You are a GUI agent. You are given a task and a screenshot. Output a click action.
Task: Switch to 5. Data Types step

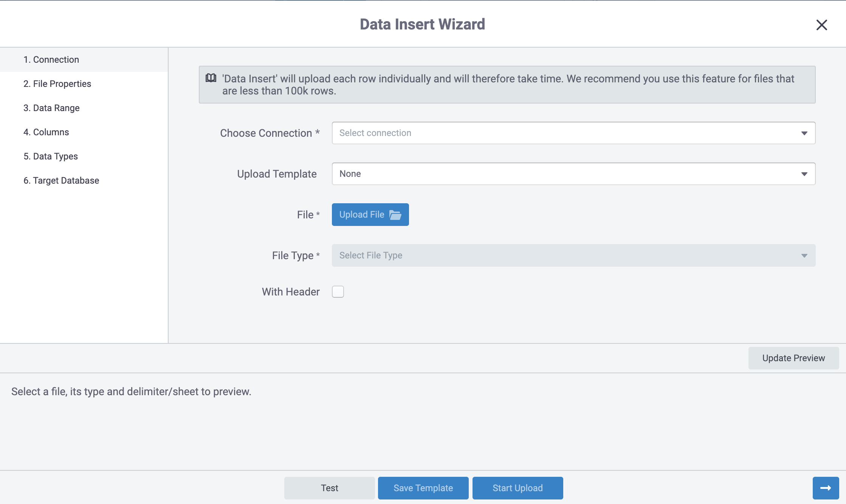pos(84,156)
